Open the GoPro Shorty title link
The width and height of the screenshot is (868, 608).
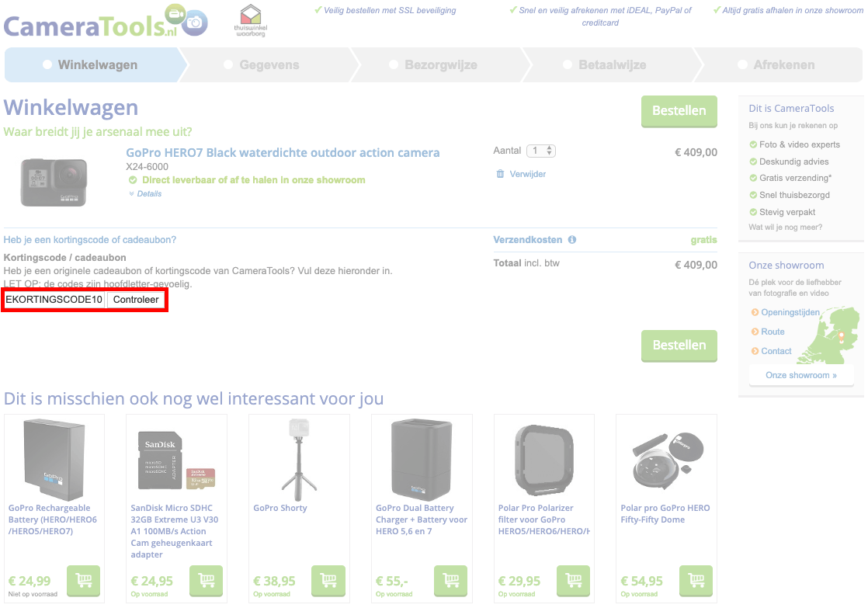[x=280, y=508]
